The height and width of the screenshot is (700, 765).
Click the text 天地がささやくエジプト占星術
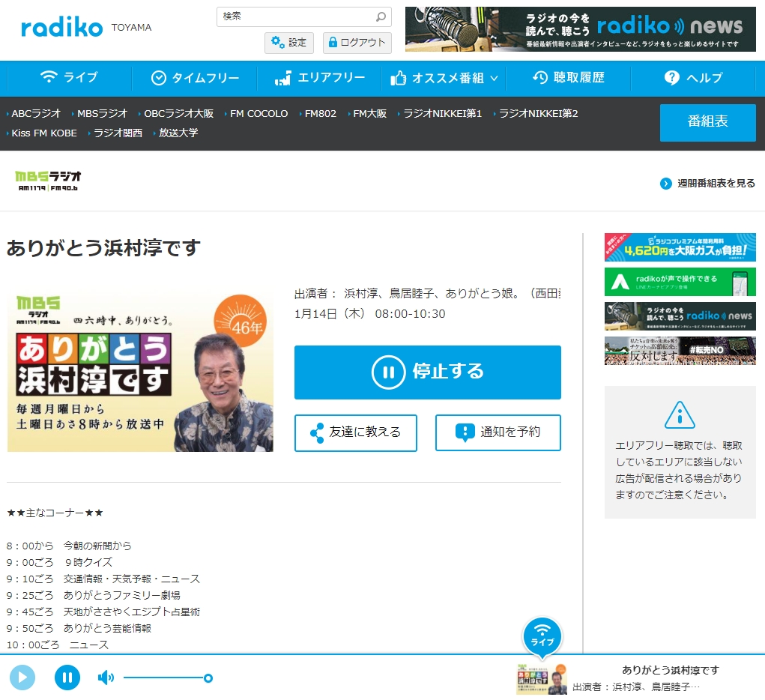[x=132, y=612]
